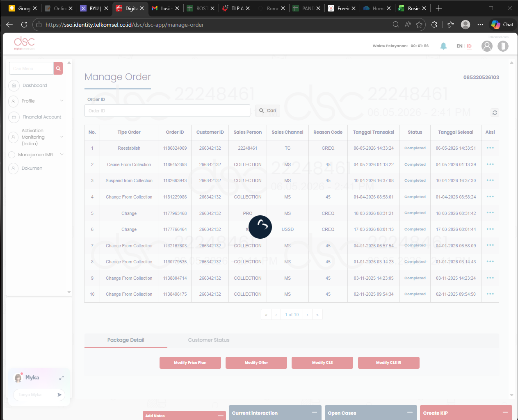518x420 pixels.
Task: Switch language to ID
Action: 469,46
